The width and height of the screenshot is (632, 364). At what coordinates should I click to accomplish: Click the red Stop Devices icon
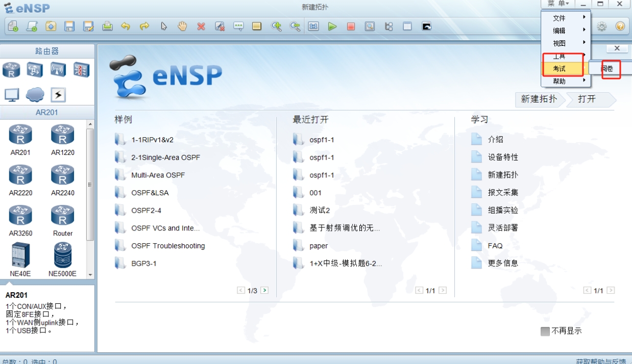click(351, 27)
